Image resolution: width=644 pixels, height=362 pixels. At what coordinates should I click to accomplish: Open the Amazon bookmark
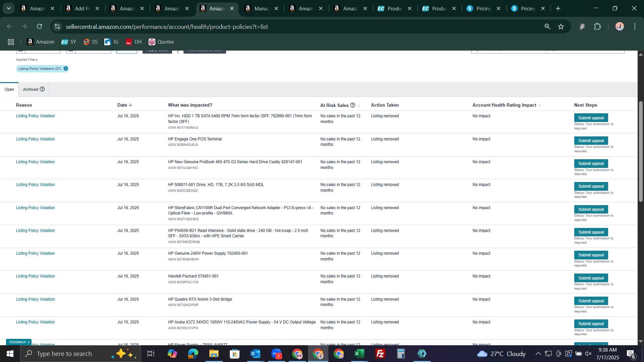pyautogui.click(x=41, y=42)
